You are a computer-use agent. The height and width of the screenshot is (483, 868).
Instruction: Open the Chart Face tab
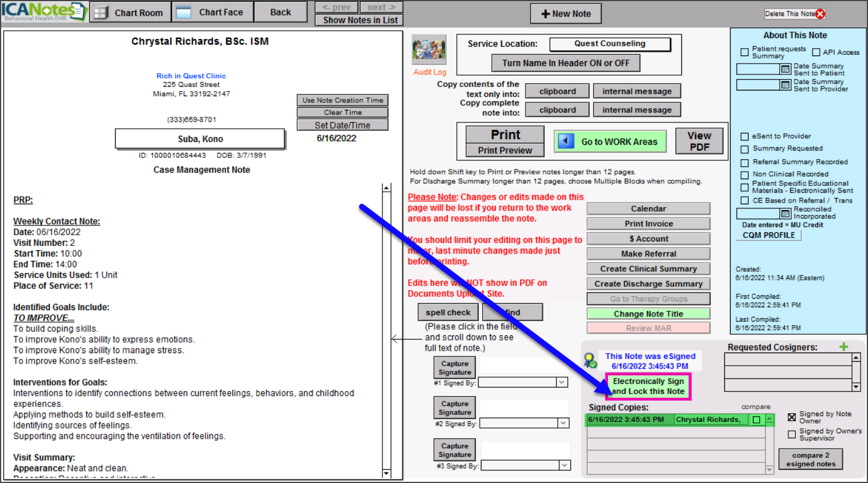pyautogui.click(x=212, y=12)
